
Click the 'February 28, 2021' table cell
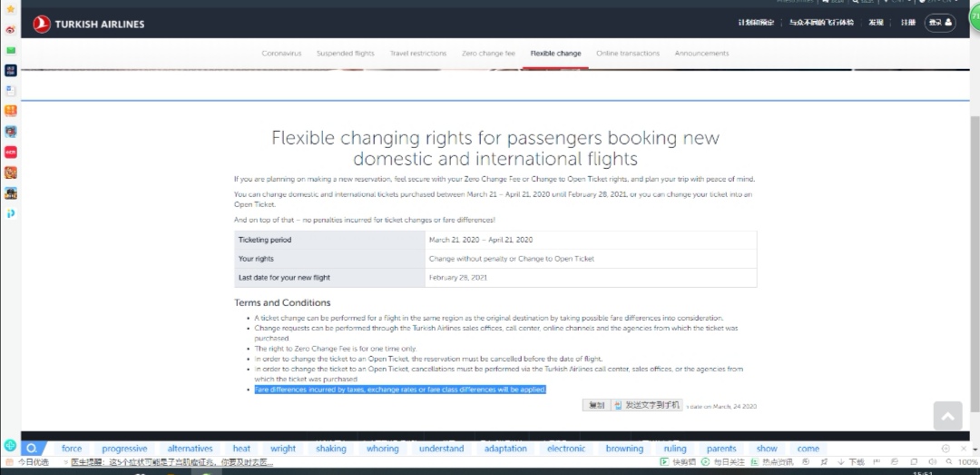click(x=591, y=278)
